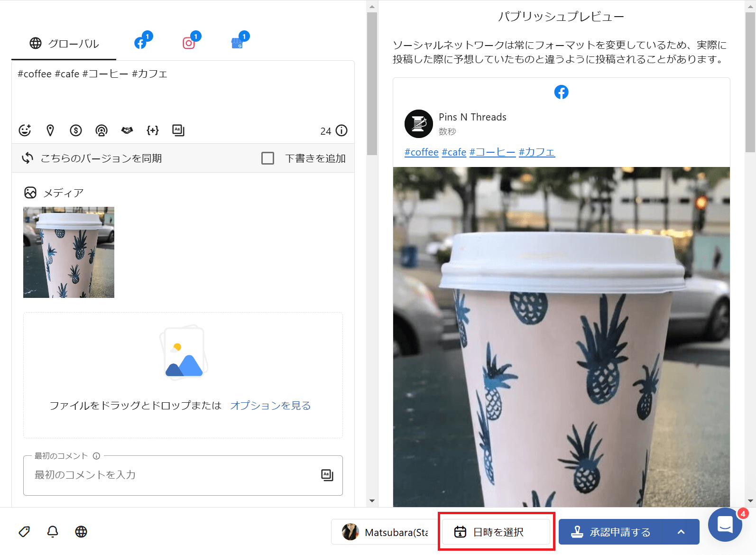Click the Pins N Threads page name
Viewport: 756px width, 555px height.
(472, 117)
